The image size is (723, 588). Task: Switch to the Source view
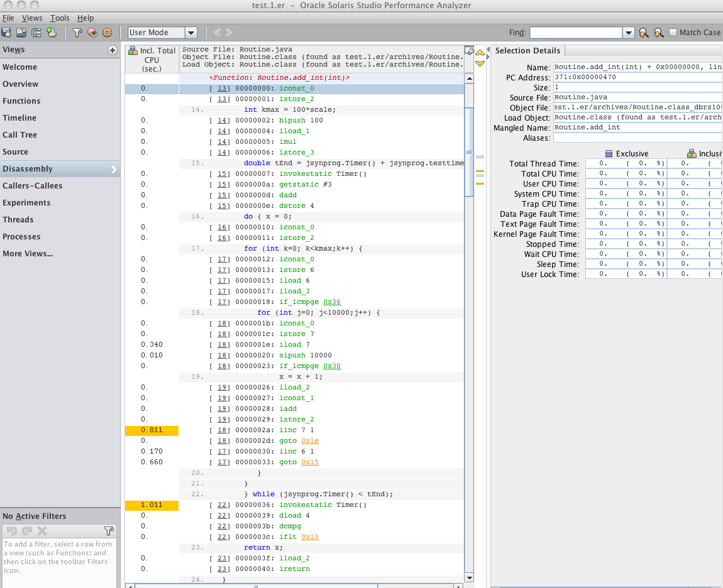[60, 152]
